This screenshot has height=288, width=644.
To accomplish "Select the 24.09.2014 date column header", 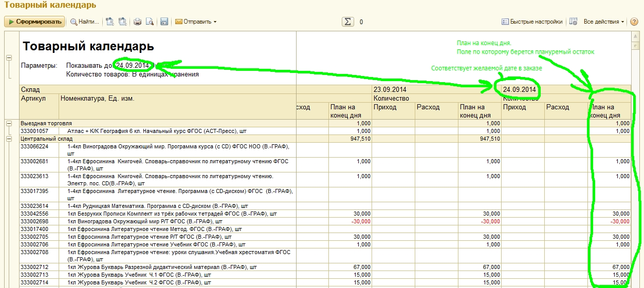I will click(x=520, y=90).
